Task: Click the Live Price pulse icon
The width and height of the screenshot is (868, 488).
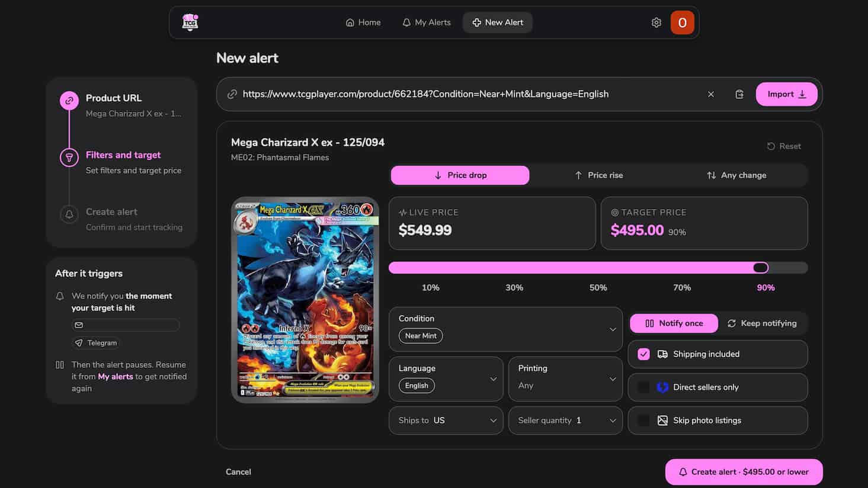Action: coord(403,213)
